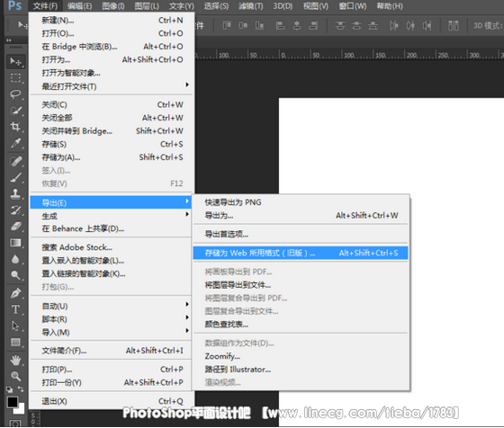504x428 pixels.
Task: Open the 文字(Y) menu
Action: pos(181,5)
